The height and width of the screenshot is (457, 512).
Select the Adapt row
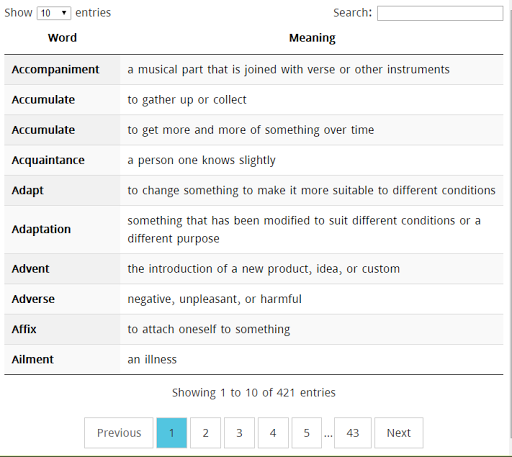point(254,190)
